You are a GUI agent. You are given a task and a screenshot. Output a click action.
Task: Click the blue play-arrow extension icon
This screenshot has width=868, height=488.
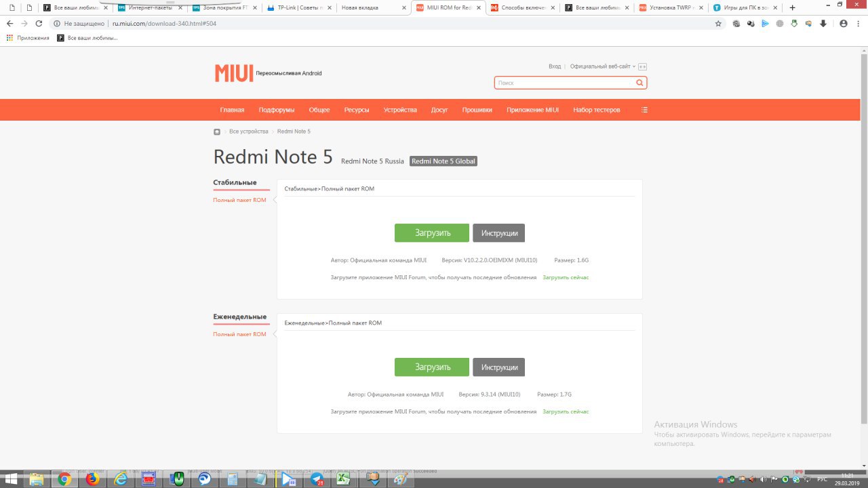(765, 23)
